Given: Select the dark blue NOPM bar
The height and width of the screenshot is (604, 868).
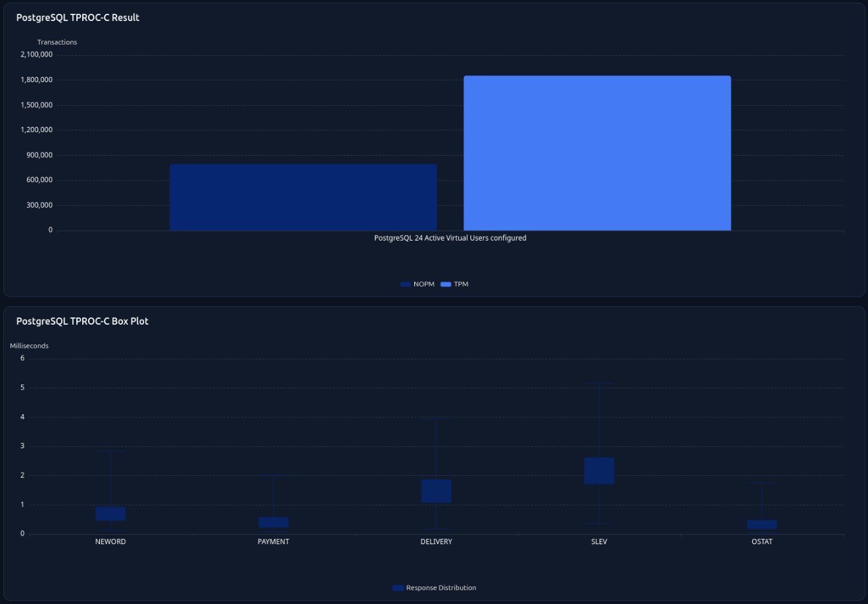Looking at the screenshot, I should 303,197.
